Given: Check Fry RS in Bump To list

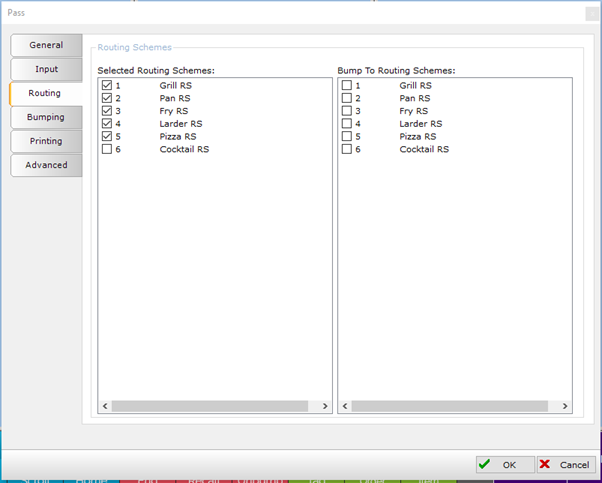Looking at the screenshot, I should (347, 112).
